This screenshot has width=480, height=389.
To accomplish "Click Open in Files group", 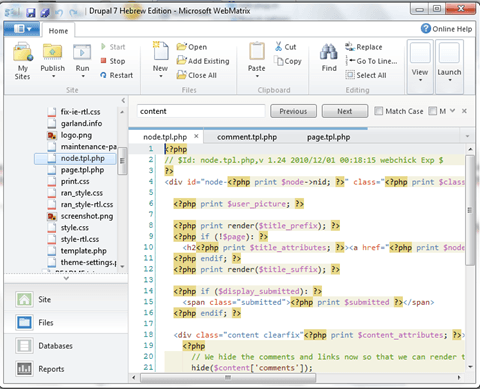I will coord(192,47).
